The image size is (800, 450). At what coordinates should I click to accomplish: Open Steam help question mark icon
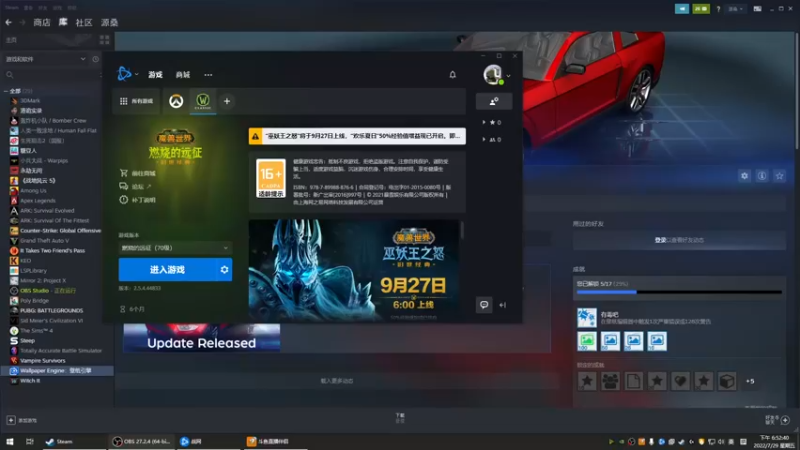718,9
